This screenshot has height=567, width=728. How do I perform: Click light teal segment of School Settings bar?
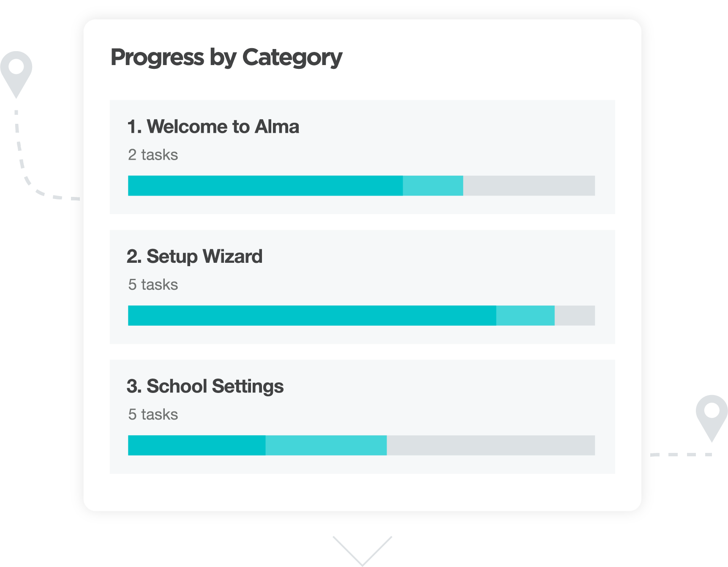(326, 445)
